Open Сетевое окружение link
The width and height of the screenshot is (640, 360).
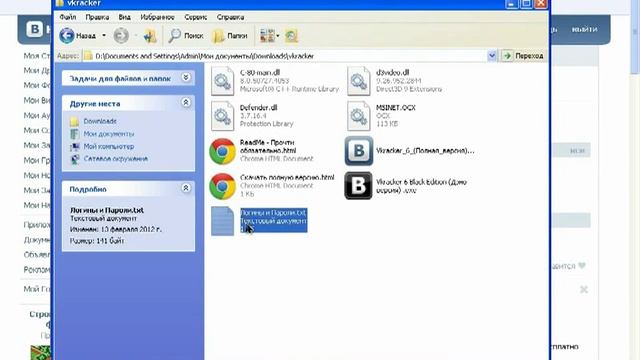point(116,159)
